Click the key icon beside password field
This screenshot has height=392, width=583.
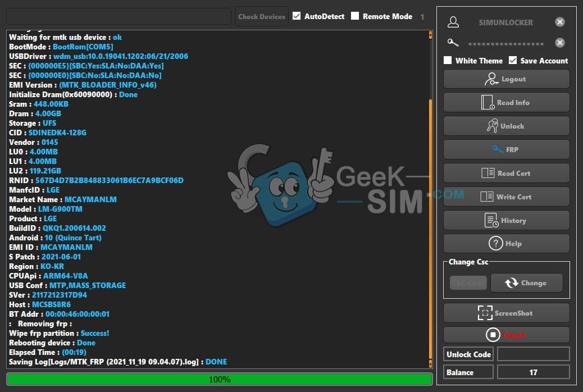pyautogui.click(x=453, y=42)
